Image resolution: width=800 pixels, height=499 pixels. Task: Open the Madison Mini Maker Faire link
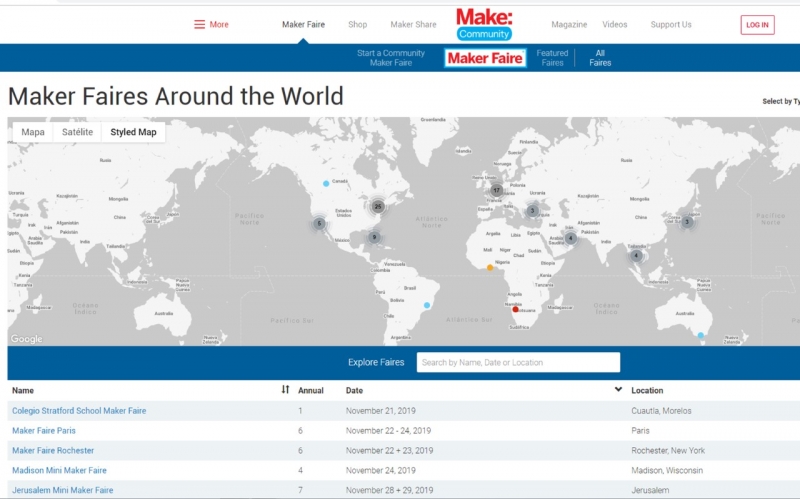pyautogui.click(x=59, y=470)
